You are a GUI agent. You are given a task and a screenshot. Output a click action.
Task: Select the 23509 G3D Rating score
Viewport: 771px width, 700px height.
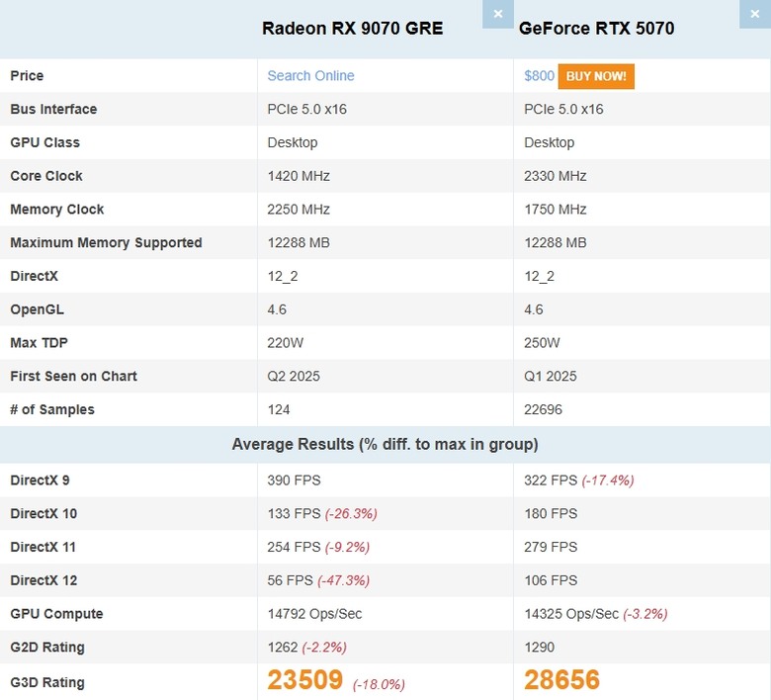point(304,680)
